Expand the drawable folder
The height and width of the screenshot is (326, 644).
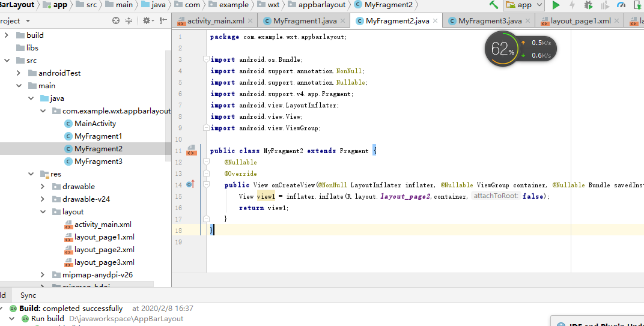click(x=43, y=186)
